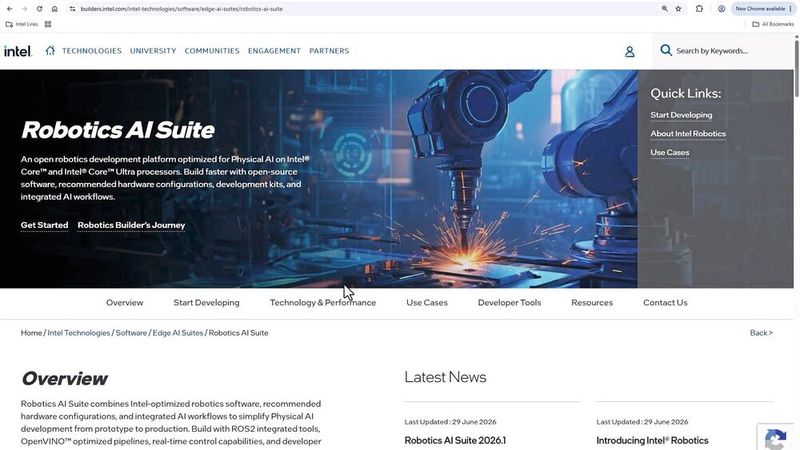Open the user account icon
This screenshot has width=800, height=450.
(630, 52)
